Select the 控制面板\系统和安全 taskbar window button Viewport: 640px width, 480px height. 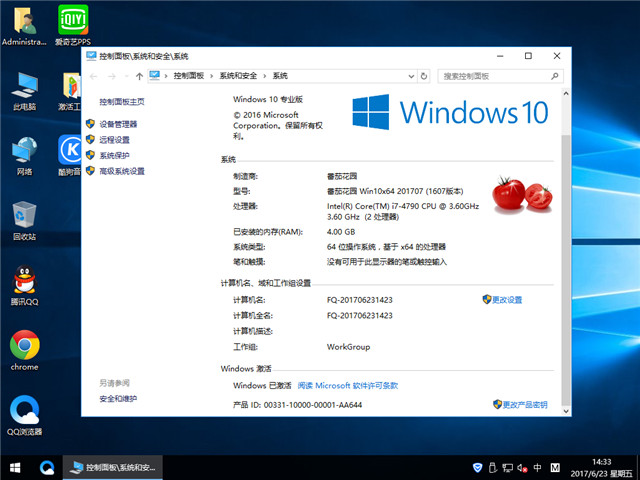(113, 468)
